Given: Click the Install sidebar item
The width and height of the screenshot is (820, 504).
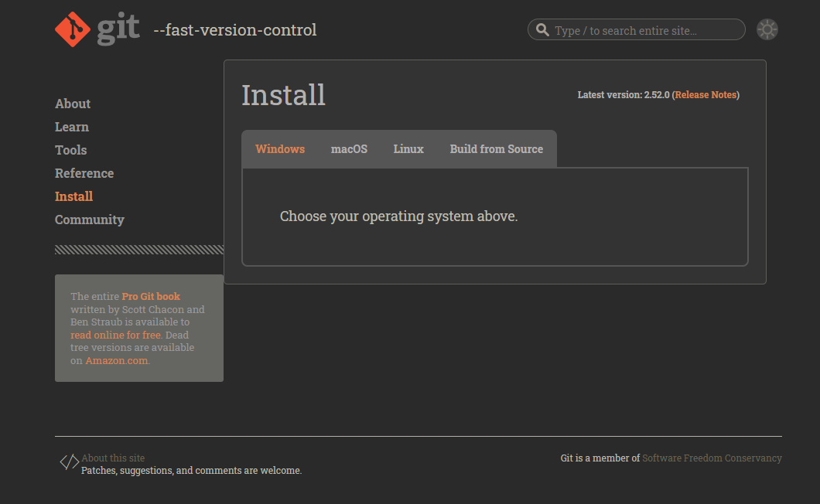Looking at the screenshot, I should pos(73,196).
